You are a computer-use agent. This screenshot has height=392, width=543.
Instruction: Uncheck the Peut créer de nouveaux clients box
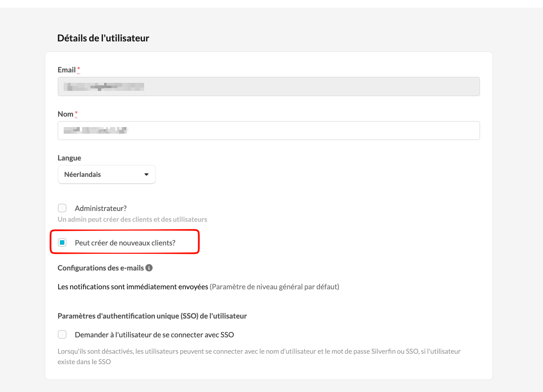click(62, 243)
